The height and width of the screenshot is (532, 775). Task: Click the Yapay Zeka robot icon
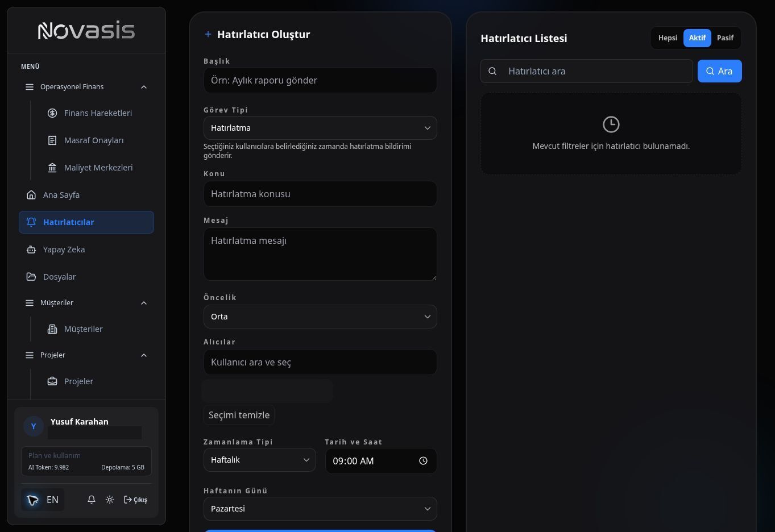(x=31, y=250)
